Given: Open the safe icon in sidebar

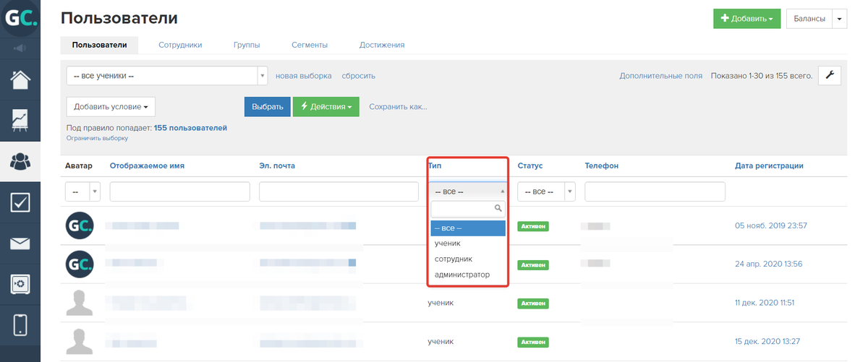Looking at the screenshot, I should [x=20, y=284].
